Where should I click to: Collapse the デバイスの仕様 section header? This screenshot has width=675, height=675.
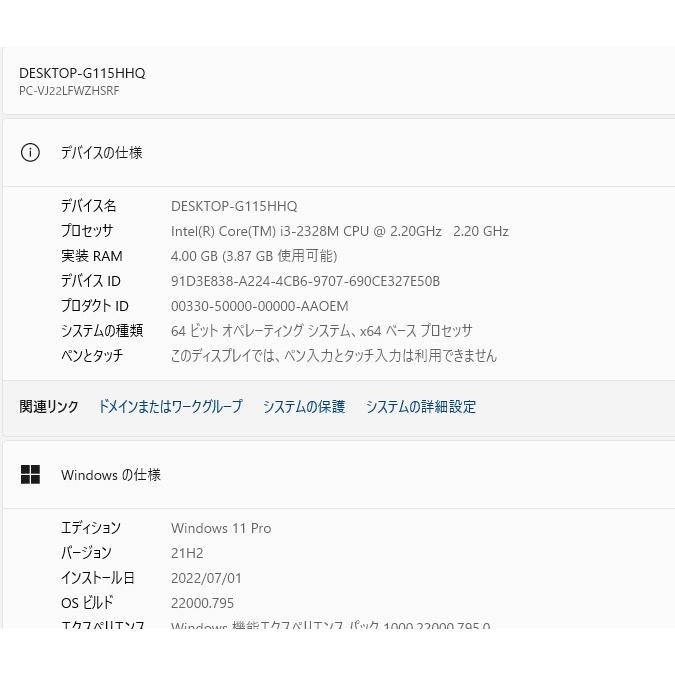[x=101, y=153]
